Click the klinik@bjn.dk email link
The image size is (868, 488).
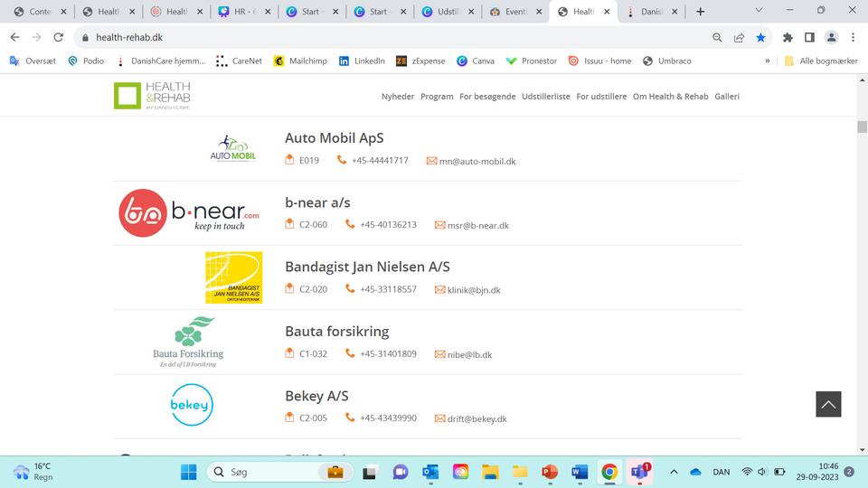pos(474,290)
